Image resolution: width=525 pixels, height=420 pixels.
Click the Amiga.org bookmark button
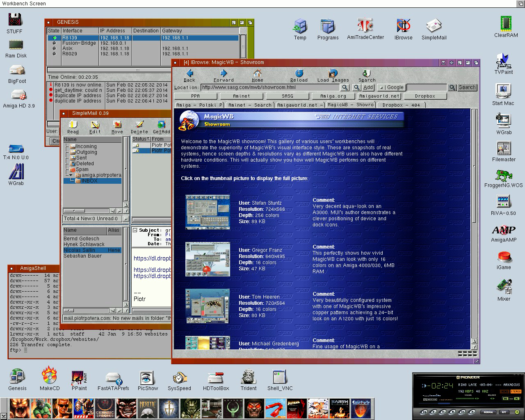pyautogui.click(x=333, y=96)
